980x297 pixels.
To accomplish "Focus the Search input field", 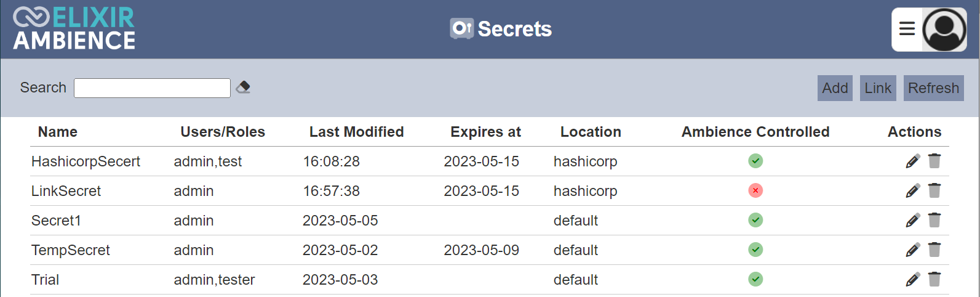I will (152, 88).
